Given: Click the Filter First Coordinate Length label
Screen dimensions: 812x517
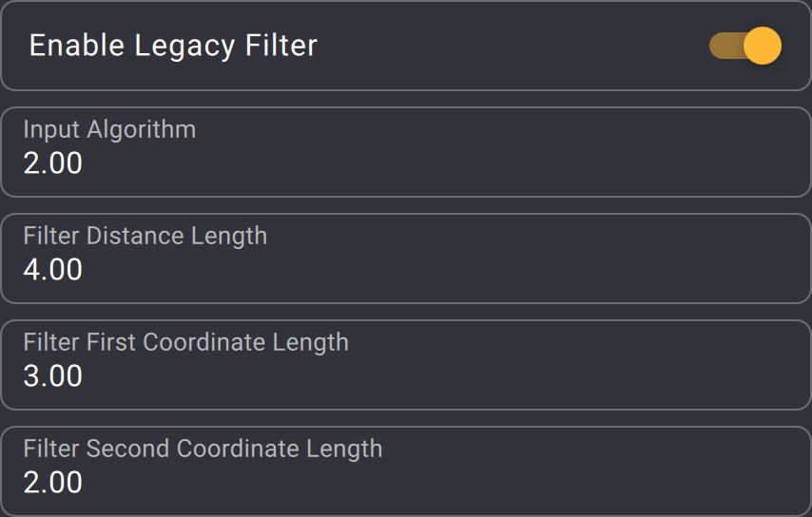Looking at the screenshot, I should point(185,342).
